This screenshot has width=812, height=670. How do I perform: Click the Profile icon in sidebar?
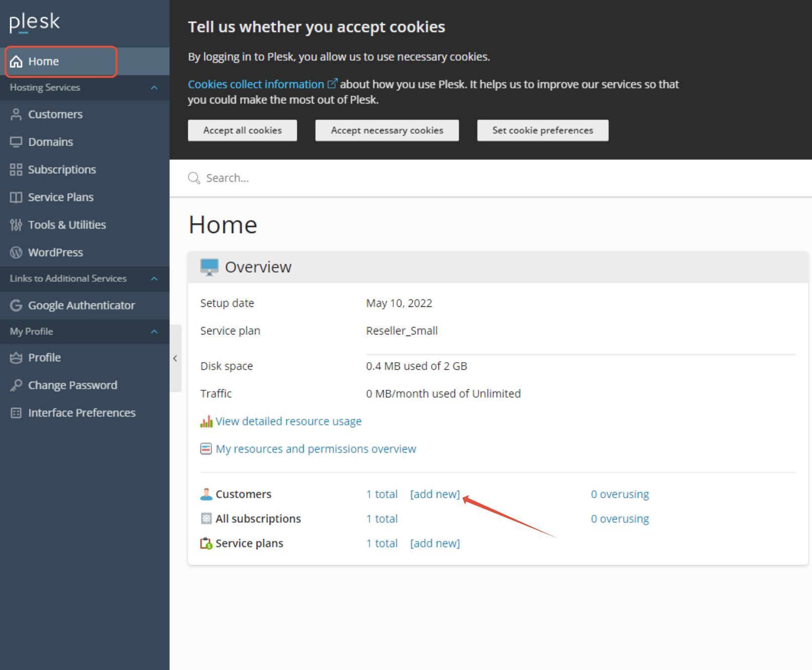16,358
